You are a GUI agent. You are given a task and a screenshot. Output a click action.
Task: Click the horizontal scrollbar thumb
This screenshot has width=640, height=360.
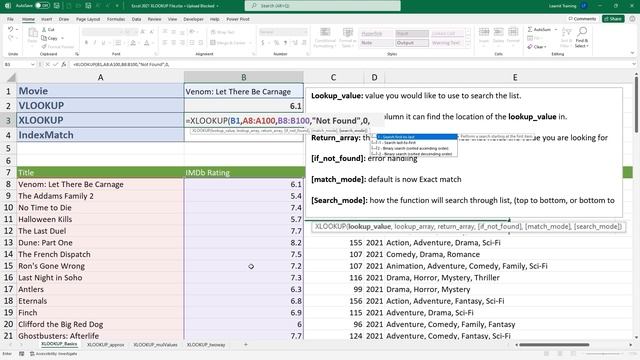click(554, 344)
